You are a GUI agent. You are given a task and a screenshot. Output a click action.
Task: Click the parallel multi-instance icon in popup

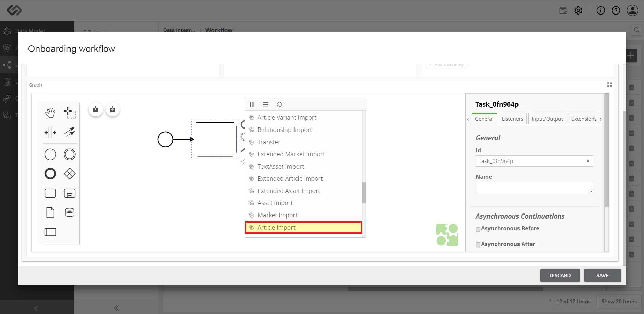coord(252,104)
